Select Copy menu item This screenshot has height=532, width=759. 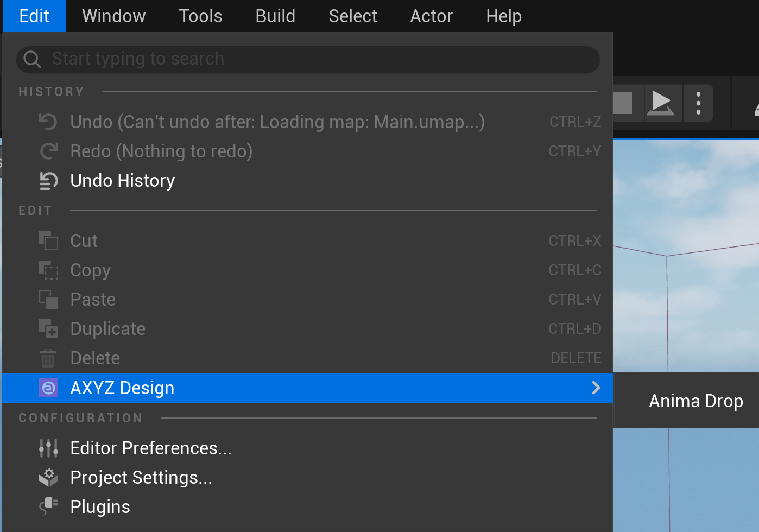(x=308, y=270)
